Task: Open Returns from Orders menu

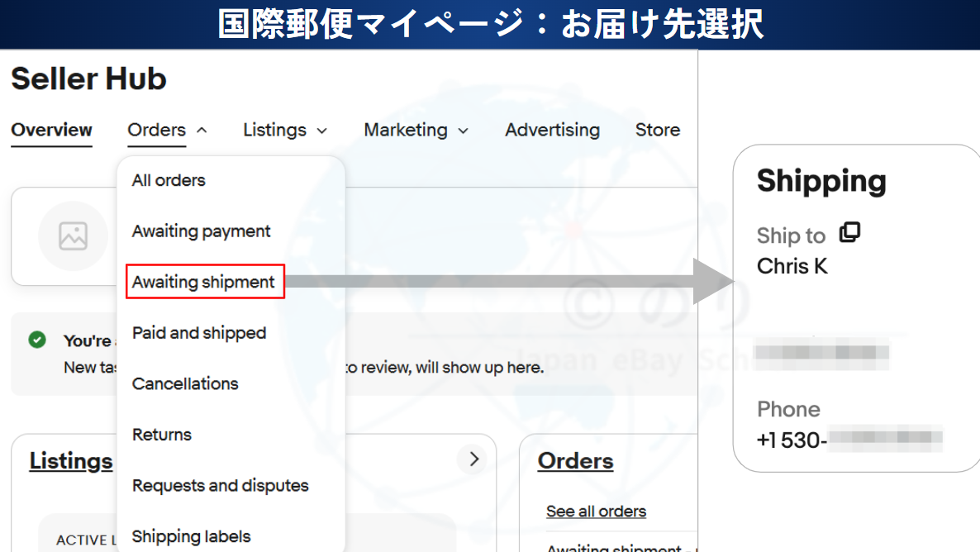Action: (162, 435)
